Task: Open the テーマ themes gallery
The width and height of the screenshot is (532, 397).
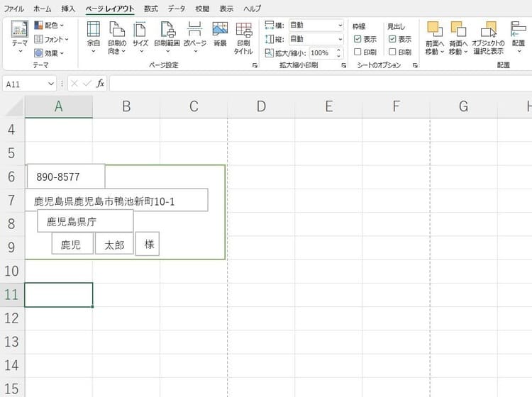Action: (19, 37)
